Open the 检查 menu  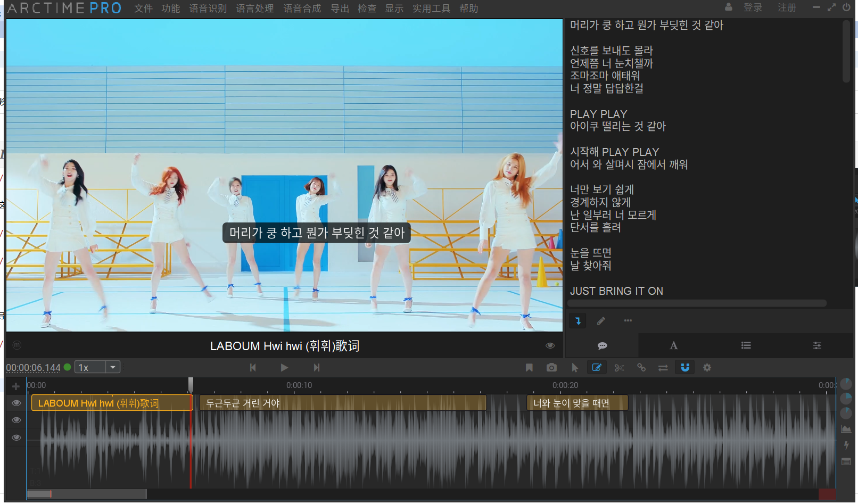coord(367,9)
